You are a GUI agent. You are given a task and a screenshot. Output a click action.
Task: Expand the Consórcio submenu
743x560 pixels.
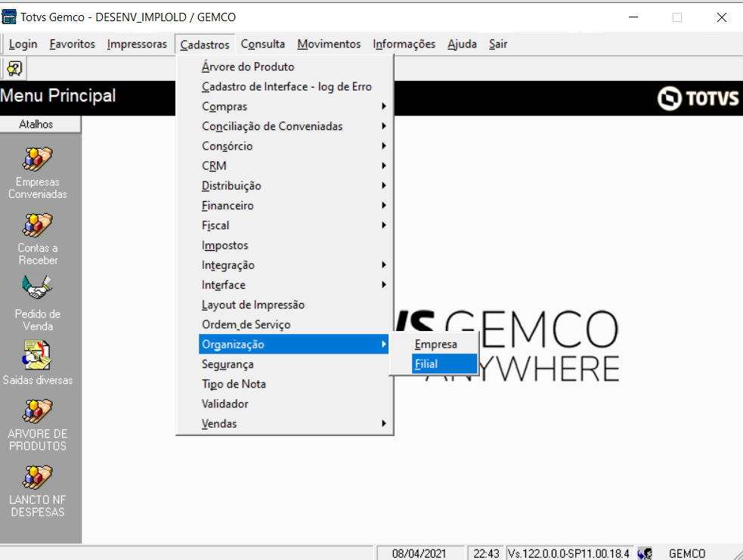coord(294,147)
